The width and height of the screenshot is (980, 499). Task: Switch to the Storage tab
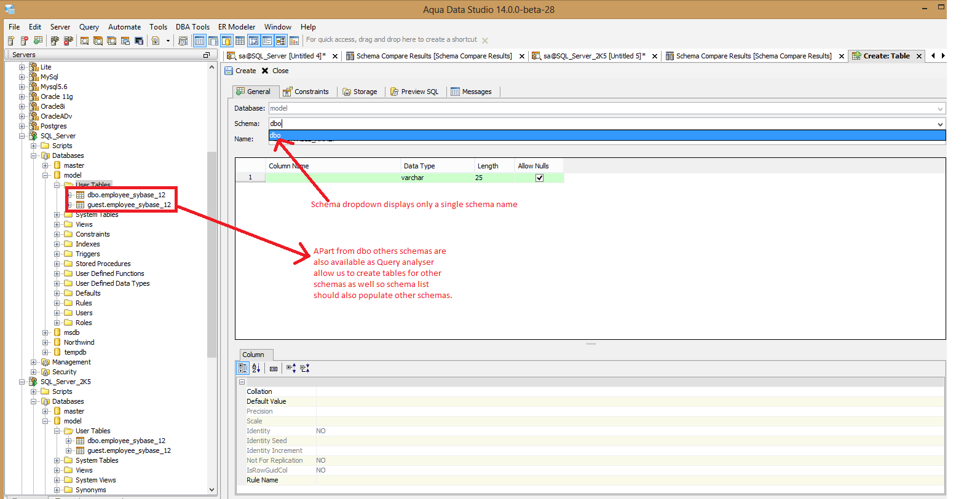[360, 92]
